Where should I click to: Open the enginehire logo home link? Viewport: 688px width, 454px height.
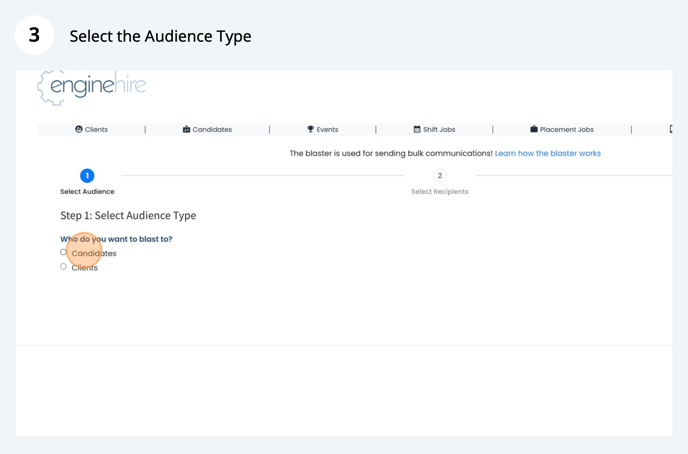(x=92, y=87)
